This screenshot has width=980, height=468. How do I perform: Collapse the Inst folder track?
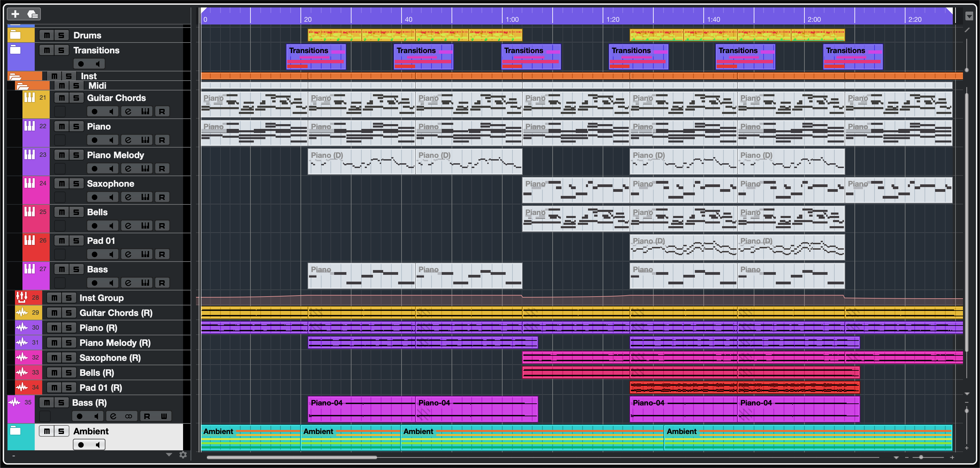(x=15, y=77)
